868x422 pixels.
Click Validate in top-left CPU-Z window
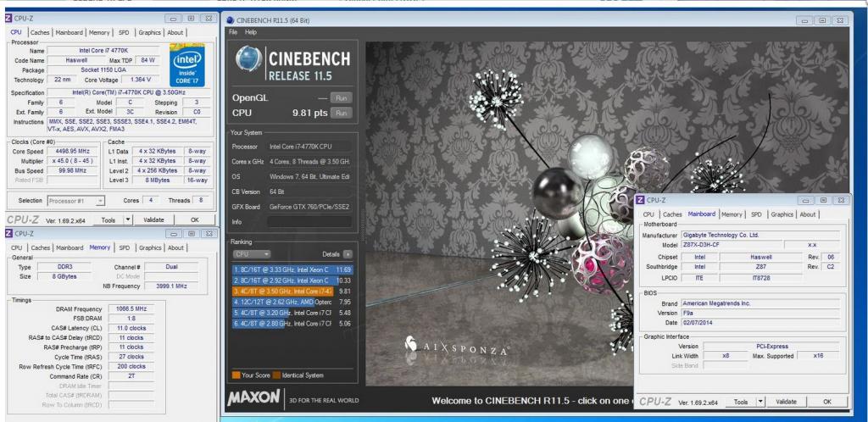click(153, 220)
